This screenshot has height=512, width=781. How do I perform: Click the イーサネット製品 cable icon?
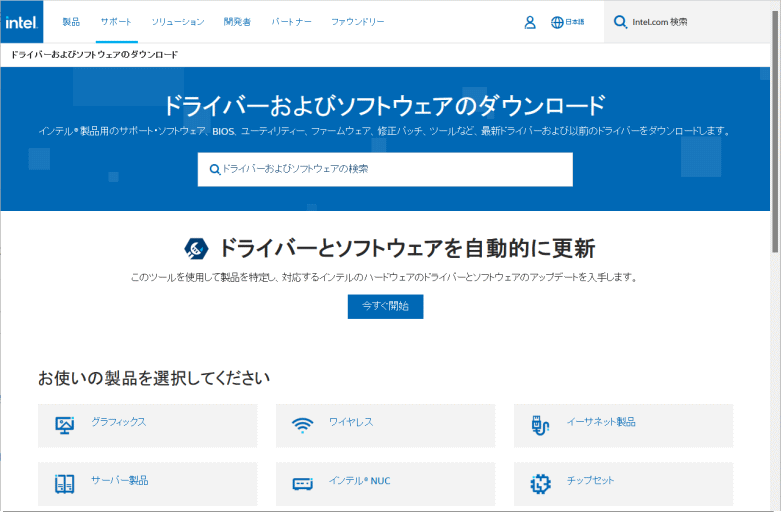click(540, 425)
